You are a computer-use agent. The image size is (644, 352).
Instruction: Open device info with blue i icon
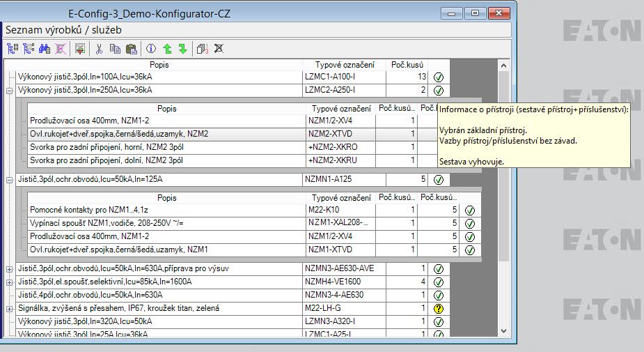[x=151, y=49]
